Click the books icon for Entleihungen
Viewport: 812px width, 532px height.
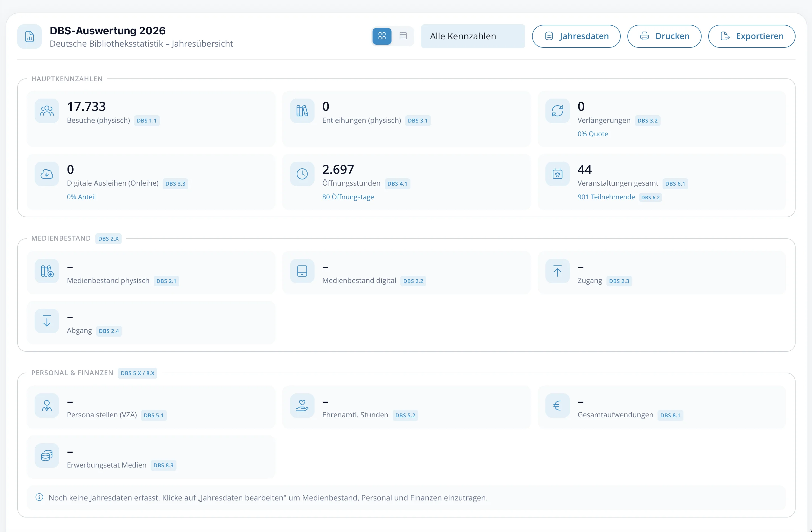302,111
